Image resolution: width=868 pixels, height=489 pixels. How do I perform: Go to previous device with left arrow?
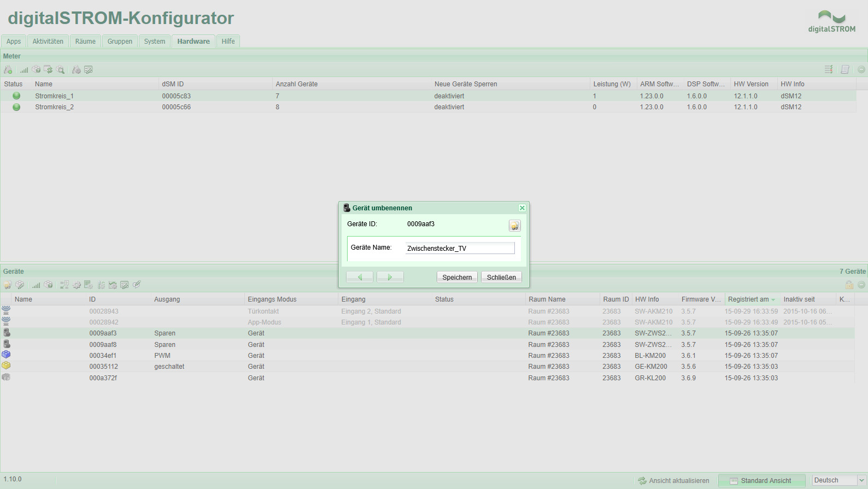[x=360, y=277]
